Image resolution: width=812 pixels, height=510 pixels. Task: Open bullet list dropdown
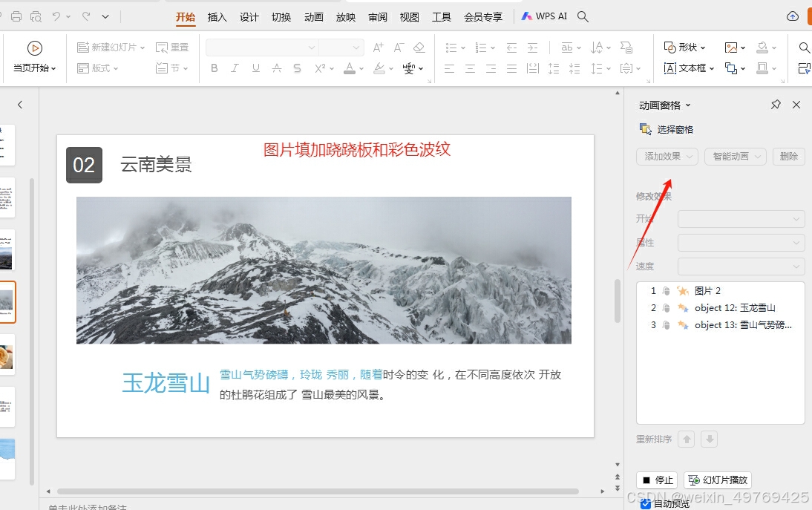(463, 48)
